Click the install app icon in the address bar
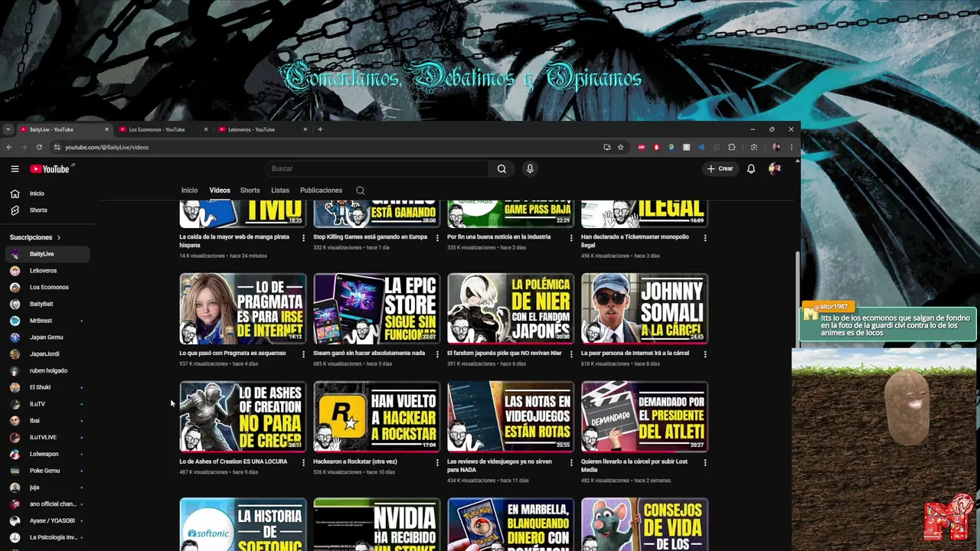This screenshot has height=551, width=980. click(x=607, y=147)
